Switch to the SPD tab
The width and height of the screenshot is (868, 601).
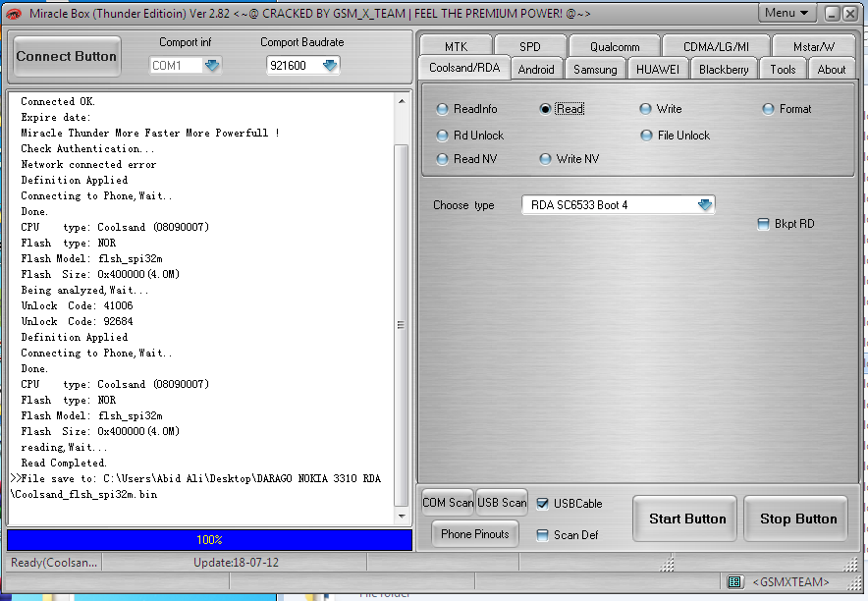coord(530,46)
